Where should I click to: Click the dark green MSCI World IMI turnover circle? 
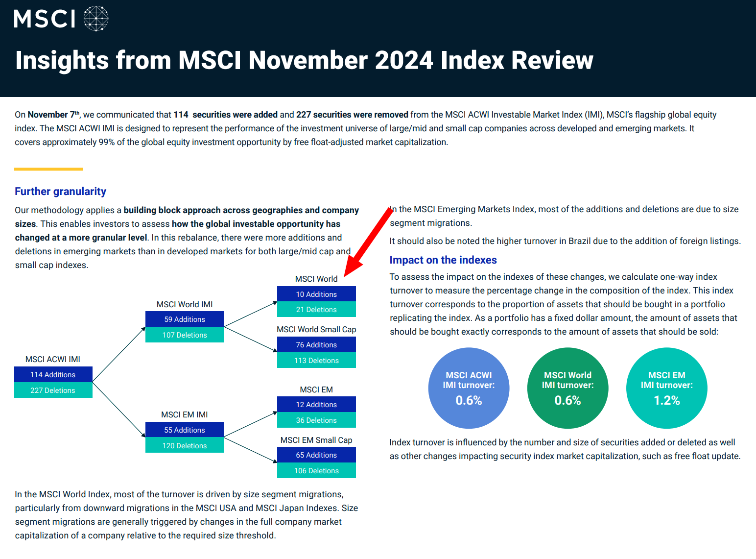point(567,388)
